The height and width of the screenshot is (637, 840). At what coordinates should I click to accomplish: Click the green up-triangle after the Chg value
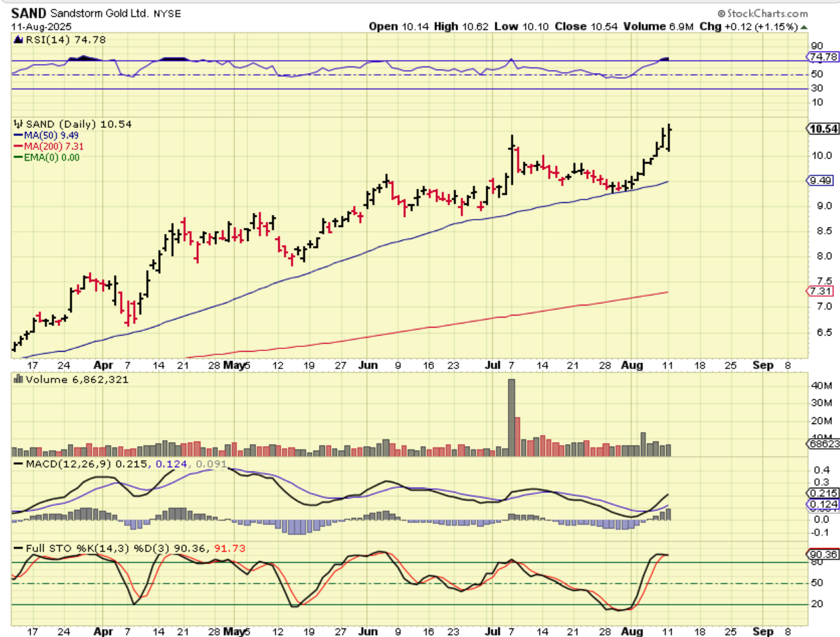click(804, 27)
